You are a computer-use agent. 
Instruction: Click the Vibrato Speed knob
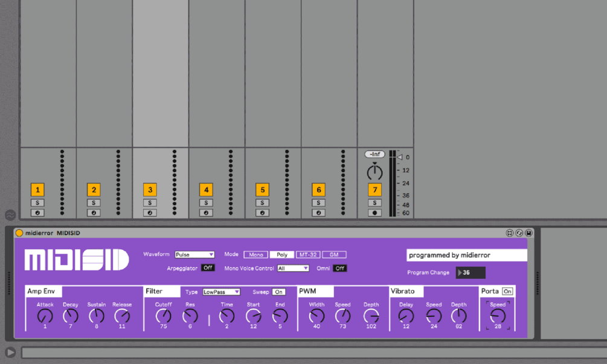(434, 316)
